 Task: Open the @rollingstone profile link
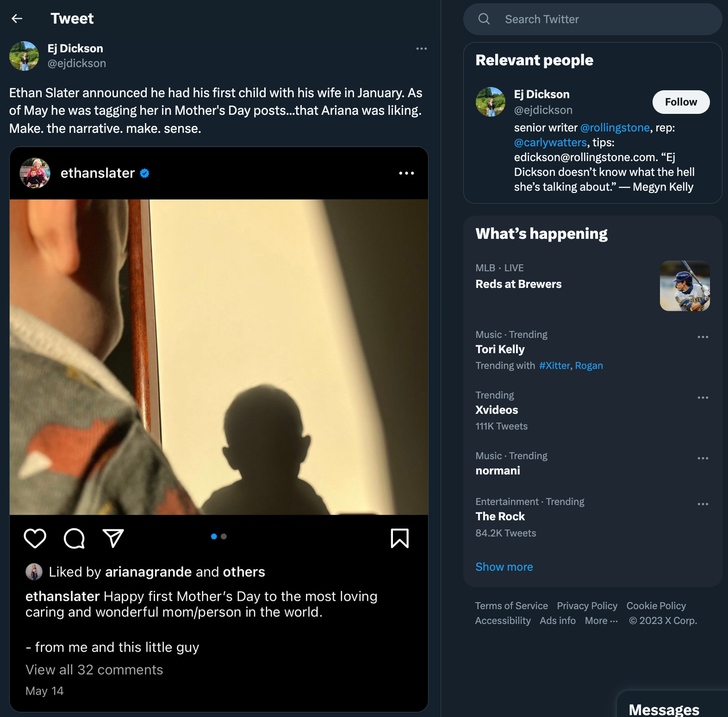[615, 128]
